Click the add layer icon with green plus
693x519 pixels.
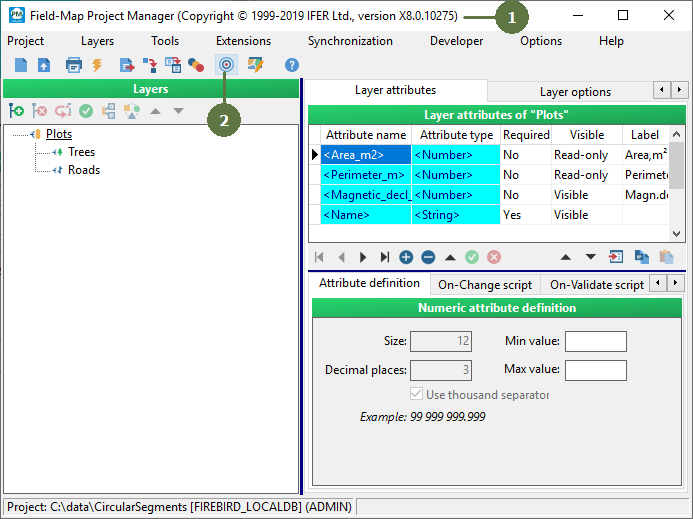tap(17, 111)
